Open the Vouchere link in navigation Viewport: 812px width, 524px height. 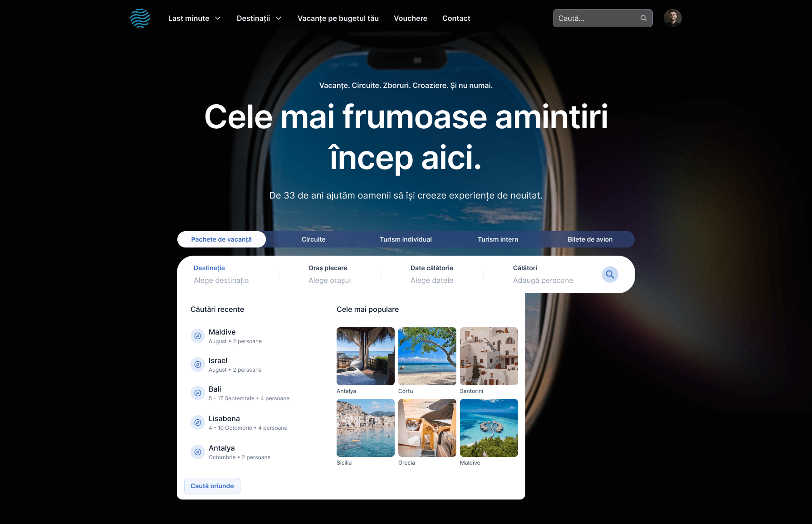point(410,18)
